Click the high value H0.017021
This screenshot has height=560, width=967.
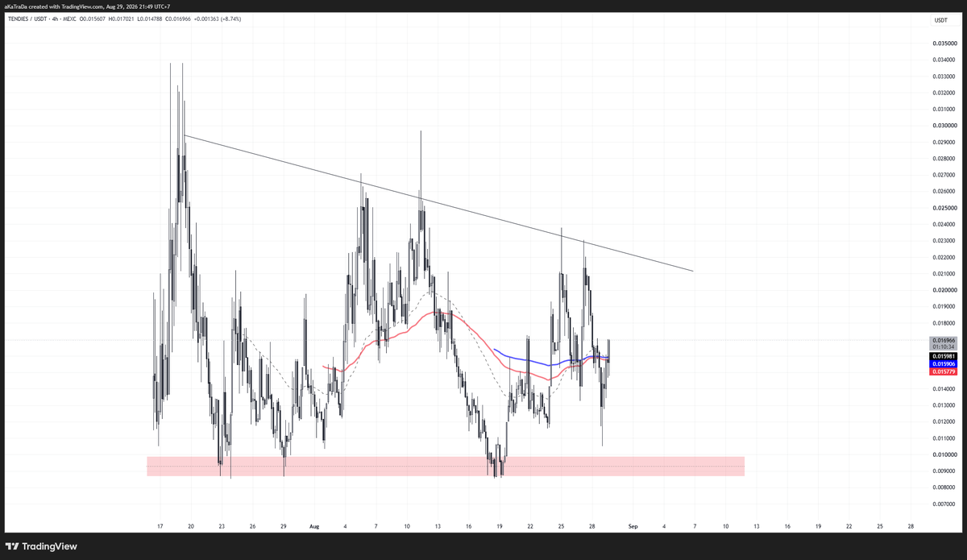point(121,19)
